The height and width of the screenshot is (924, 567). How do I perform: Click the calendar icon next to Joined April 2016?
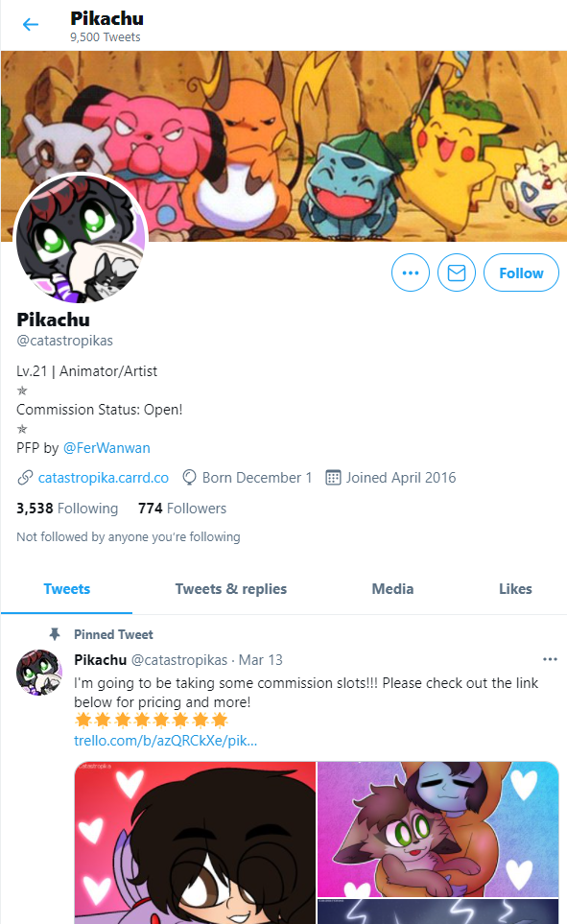[x=333, y=477]
